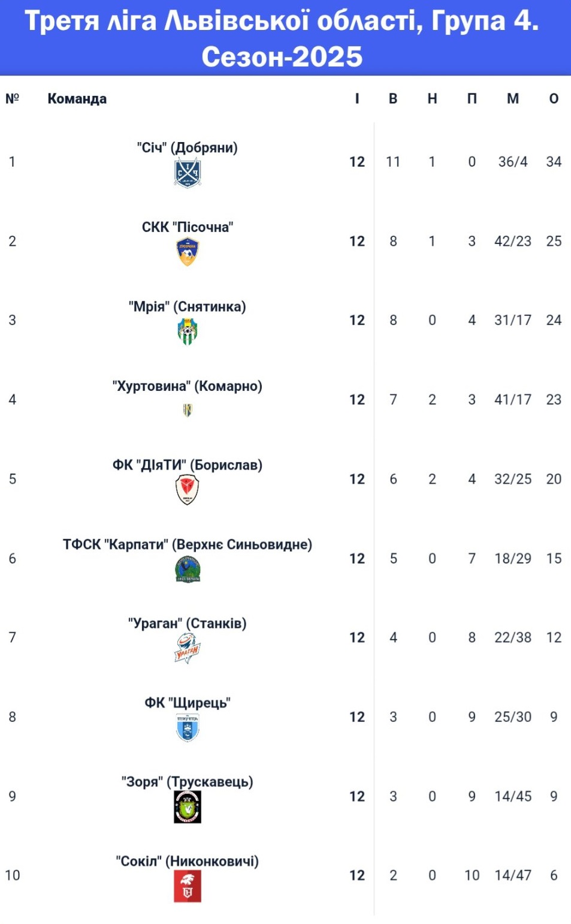
Task: Click the "Команда" column header
Action: pos(77,99)
